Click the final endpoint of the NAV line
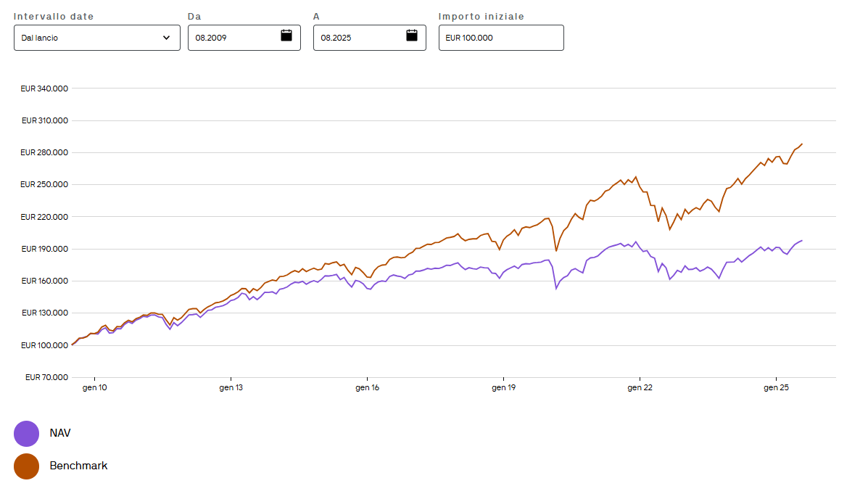The width and height of the screenshot is (868, 486). (802, 241)
